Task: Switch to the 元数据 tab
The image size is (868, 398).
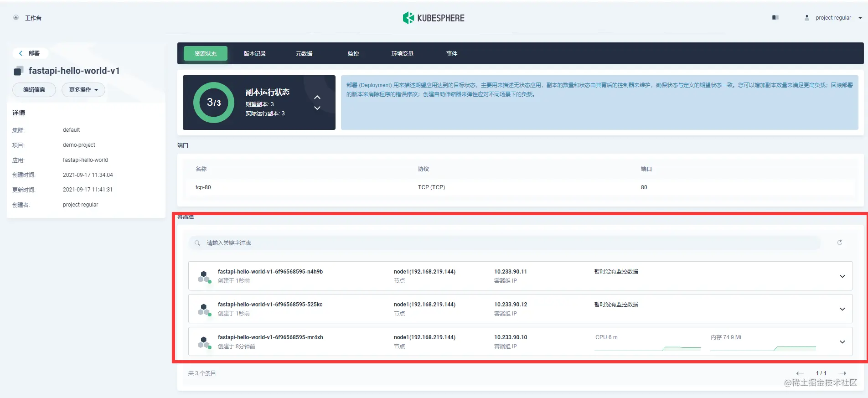Action: [304, 54]
